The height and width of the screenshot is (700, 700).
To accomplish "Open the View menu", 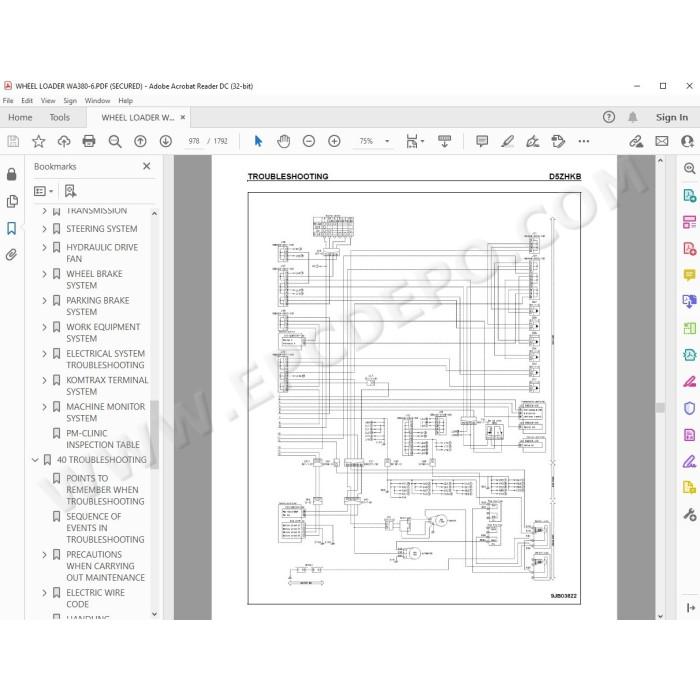I will 48,101.
